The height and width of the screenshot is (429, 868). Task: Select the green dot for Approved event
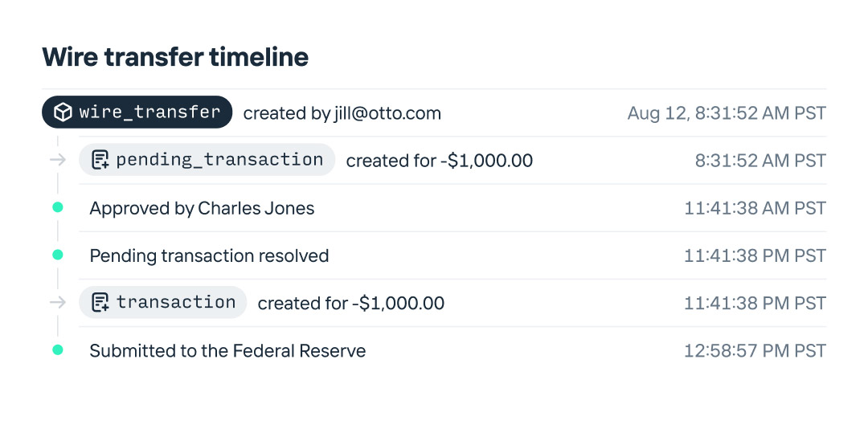[x=57, y=207]
